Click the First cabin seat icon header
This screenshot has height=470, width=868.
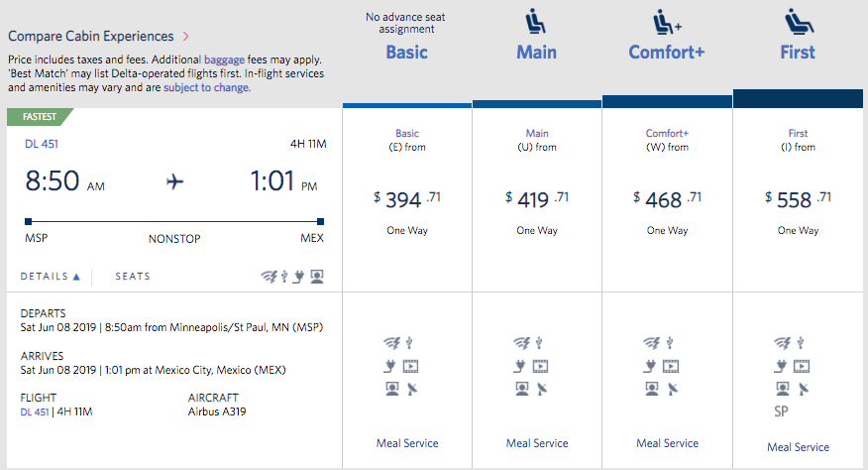point(797,21)
